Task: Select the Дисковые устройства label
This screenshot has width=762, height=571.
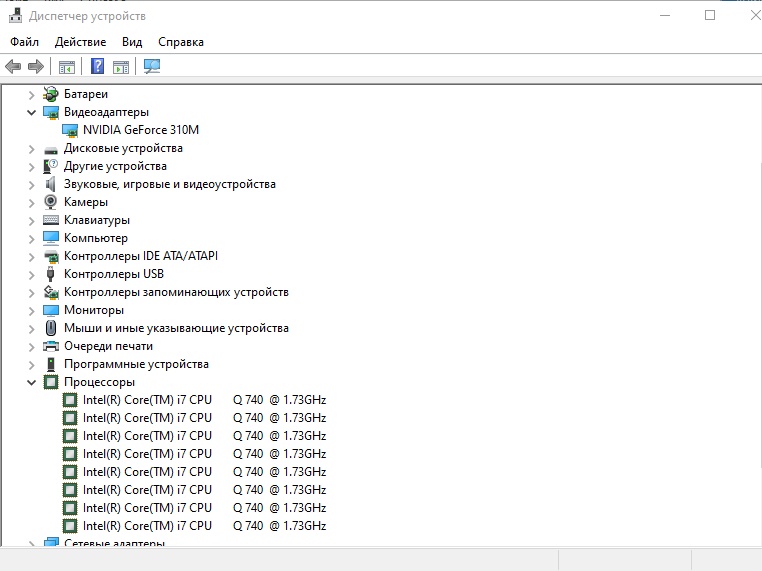Action: point(123,148)
